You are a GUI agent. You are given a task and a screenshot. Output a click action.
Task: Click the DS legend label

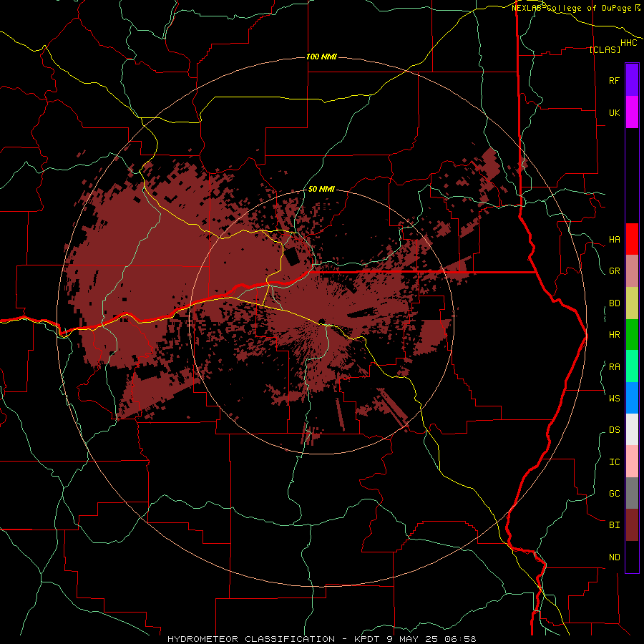[x=614, y=430]
